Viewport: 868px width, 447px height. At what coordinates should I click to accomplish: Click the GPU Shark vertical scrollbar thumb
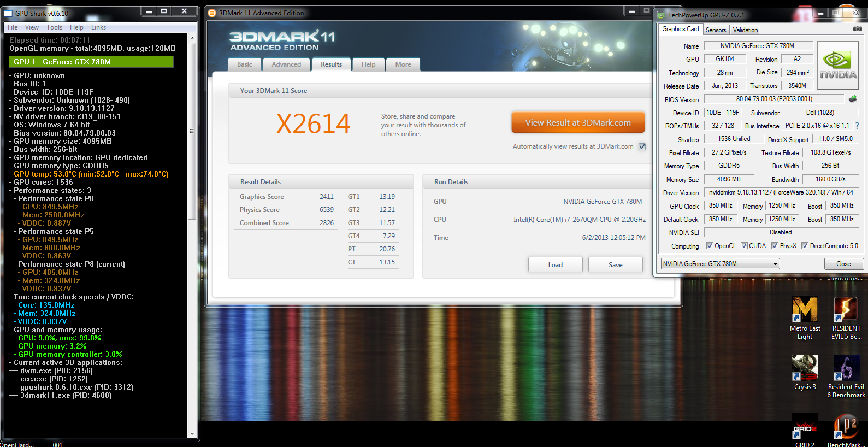click(x=192, y=131)
